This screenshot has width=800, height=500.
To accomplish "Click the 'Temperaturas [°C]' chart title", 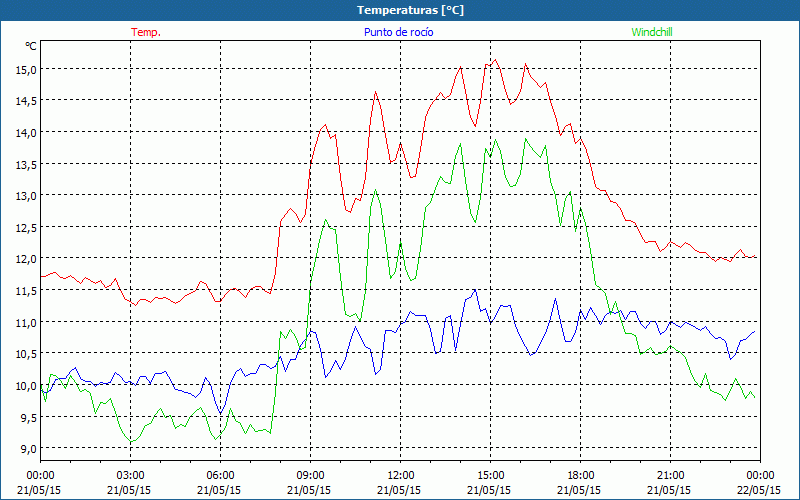I will pyautogui.click(x=410, y=10).
